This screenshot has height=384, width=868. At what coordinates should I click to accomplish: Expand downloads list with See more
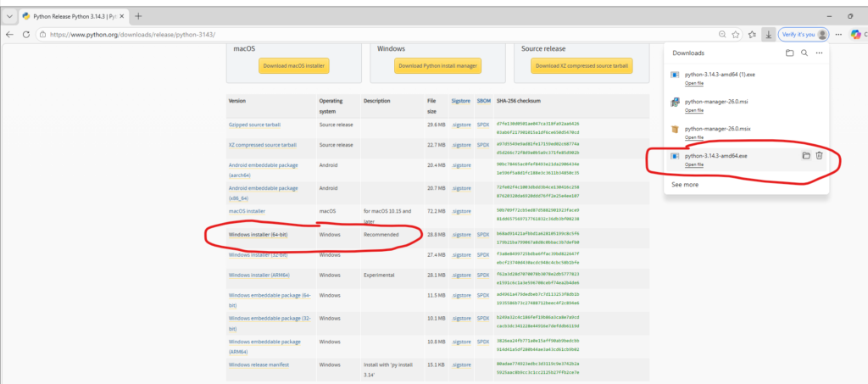click(685, 184)
